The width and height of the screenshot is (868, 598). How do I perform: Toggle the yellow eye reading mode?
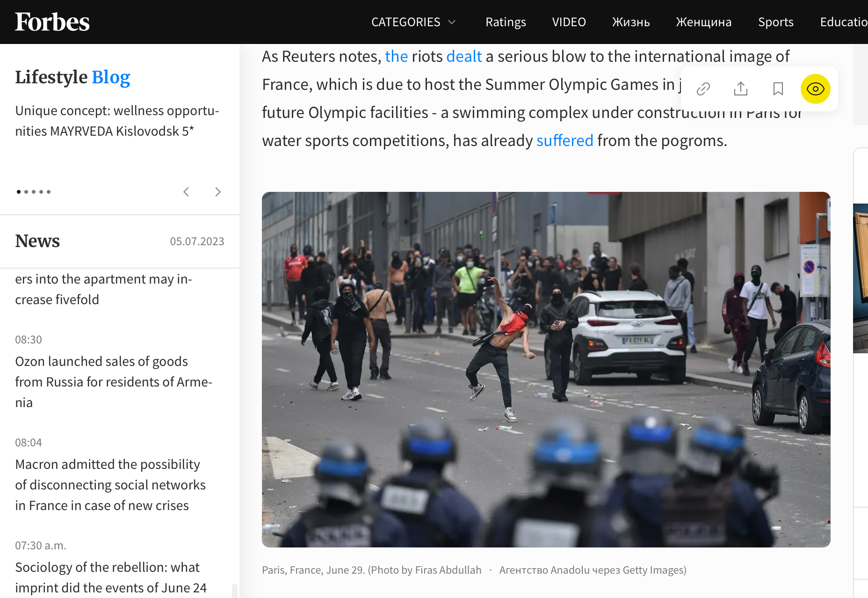[816, 89]
